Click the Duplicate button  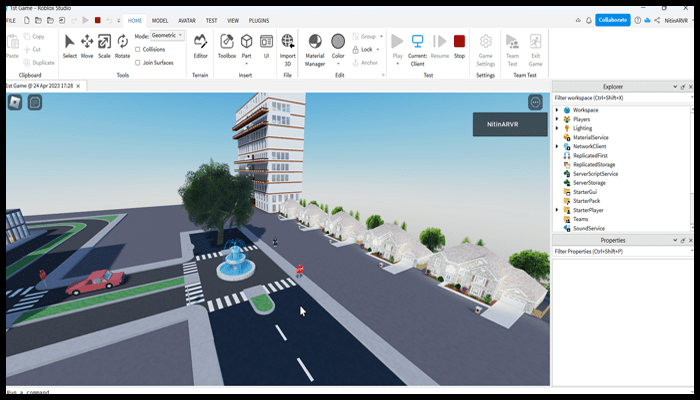coord(39,62)
